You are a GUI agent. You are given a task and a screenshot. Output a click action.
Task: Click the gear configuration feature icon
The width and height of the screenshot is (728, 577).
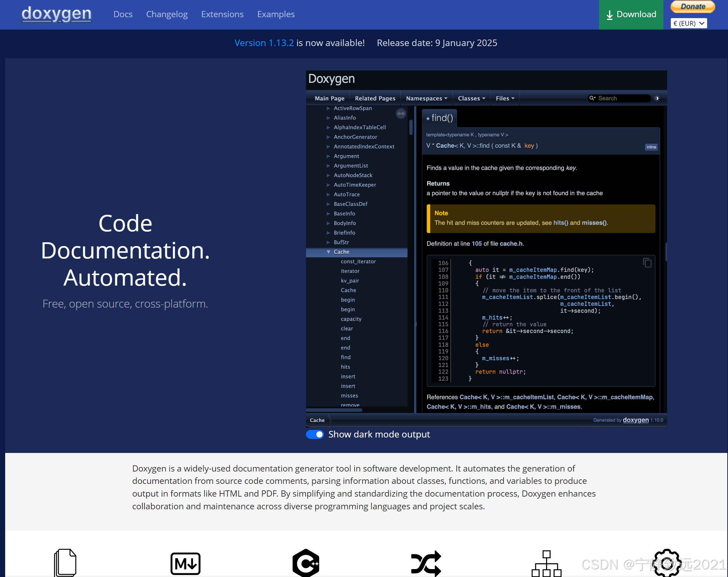(x=667, y=563)
